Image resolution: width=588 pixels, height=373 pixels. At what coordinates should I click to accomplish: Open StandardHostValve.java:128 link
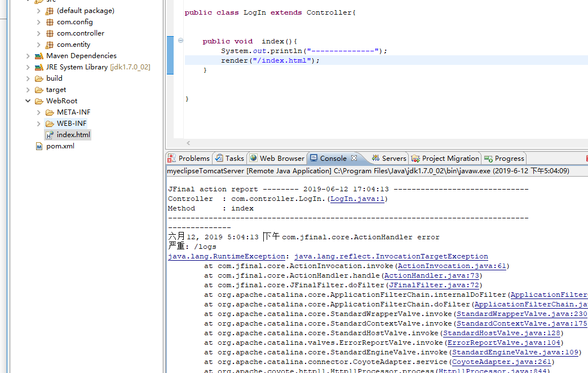point(501,333)
